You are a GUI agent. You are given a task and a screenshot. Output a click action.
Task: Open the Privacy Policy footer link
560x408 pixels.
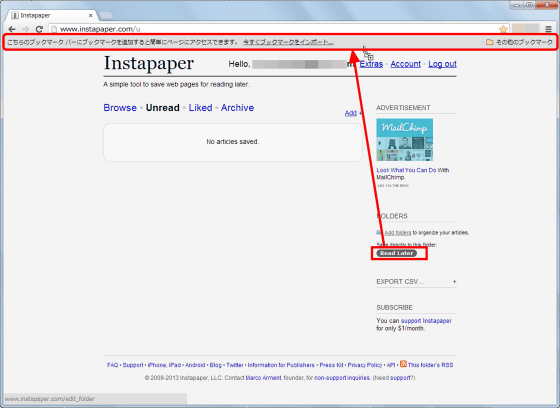[365, 365]
